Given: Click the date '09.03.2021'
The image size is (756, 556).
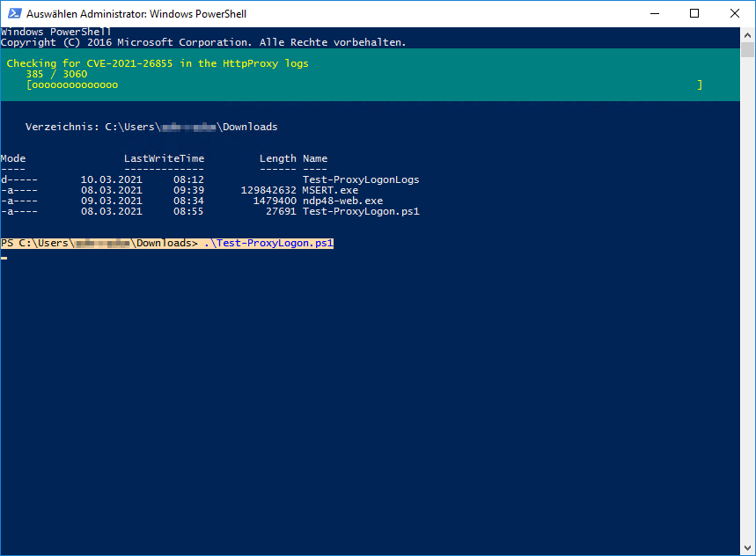Looking at the screenshot, I should pos(112,201).
